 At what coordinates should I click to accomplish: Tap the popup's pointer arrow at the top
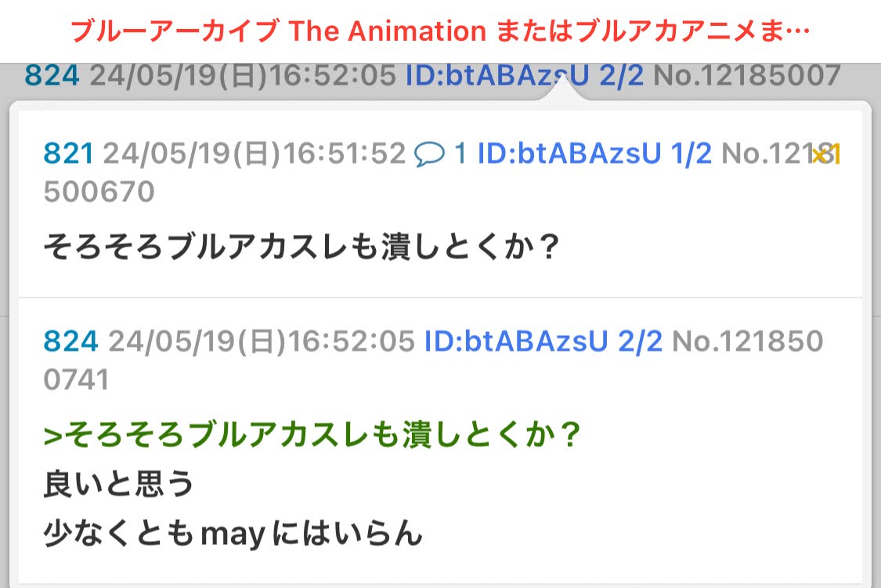coord(562,90)
